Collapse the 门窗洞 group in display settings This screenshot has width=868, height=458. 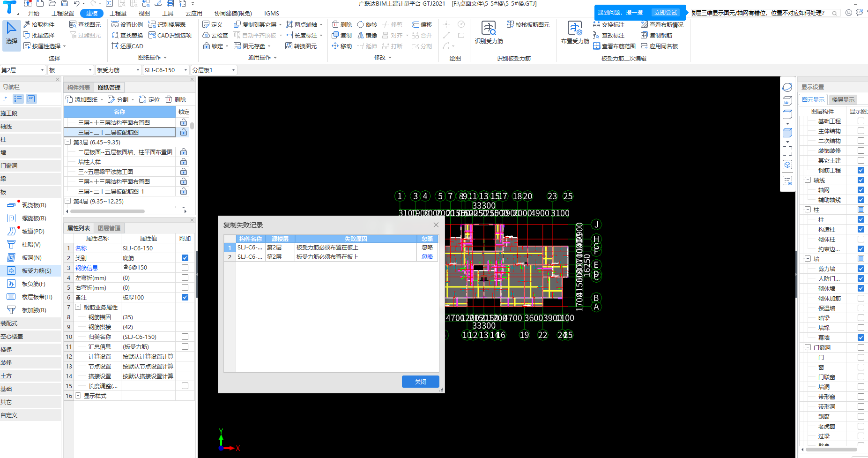pyautogui.click(x=808, y=347)
